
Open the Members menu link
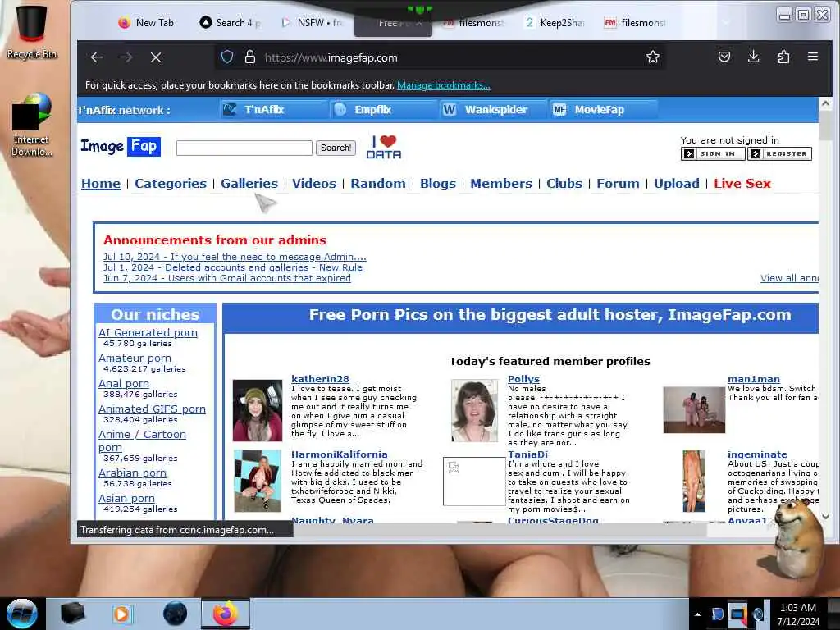[x=501, y=183]
